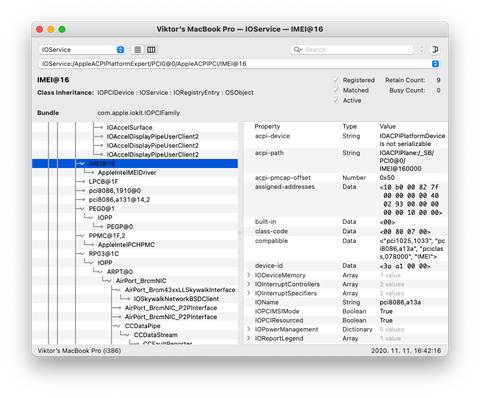
Task: Select the IOSkywalkNetworkBSDClient entry
Action: click(x=176, y=299)
